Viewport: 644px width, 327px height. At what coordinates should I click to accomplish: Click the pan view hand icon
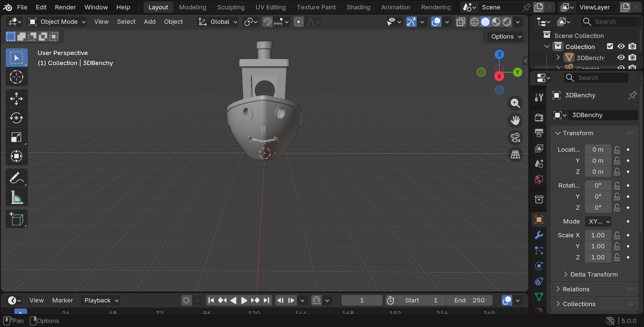(x=515, y=120)
